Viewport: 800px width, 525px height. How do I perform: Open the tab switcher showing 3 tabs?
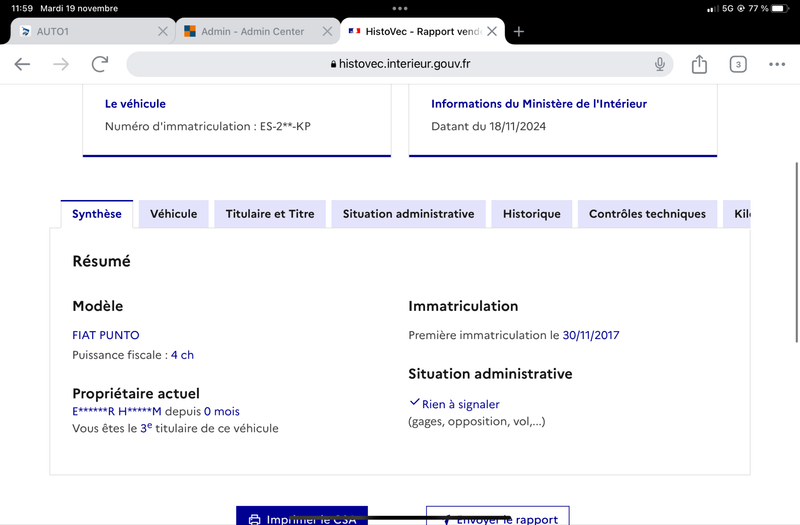(x=738, y=64)
